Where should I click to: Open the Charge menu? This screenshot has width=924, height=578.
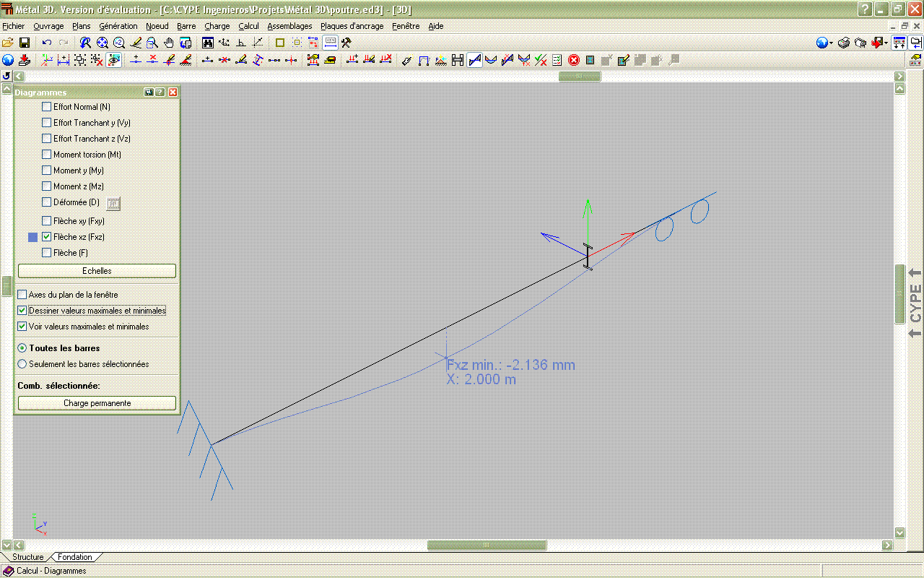pos(217,26)
